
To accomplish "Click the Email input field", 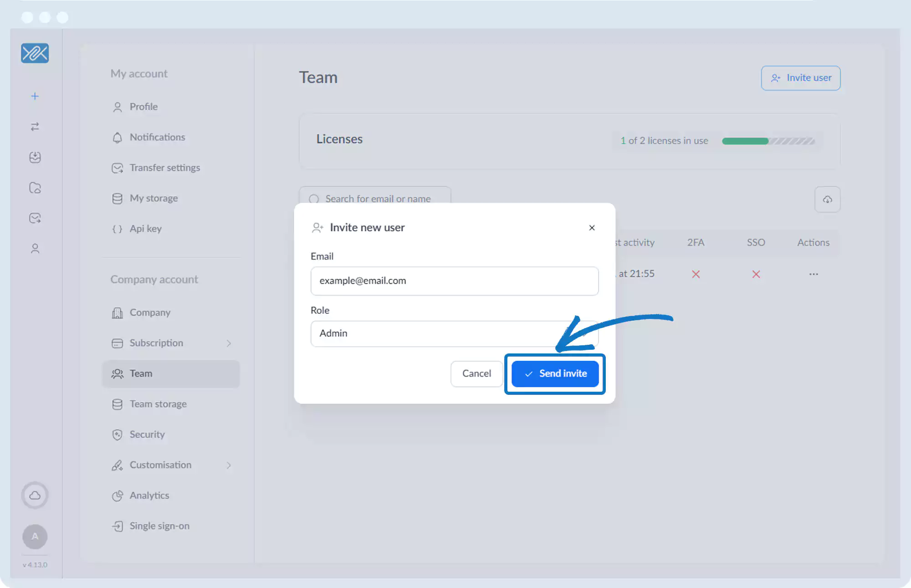I will click(x=454, y=281).
